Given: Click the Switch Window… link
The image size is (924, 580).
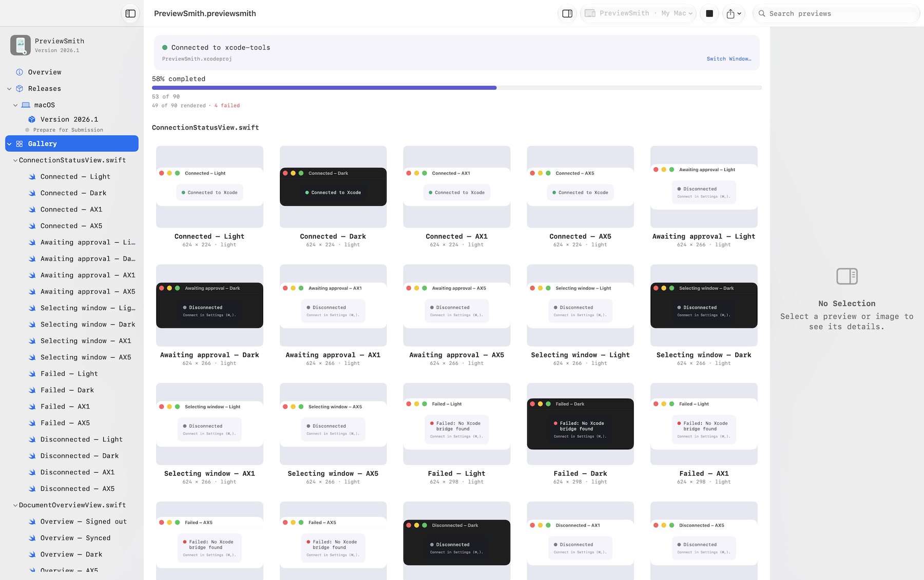Looking at the screenshot, I should (729, 59).
